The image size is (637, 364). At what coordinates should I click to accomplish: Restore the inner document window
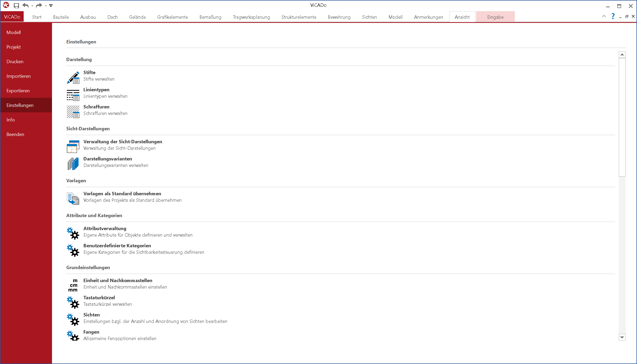(x=627, y=16)
